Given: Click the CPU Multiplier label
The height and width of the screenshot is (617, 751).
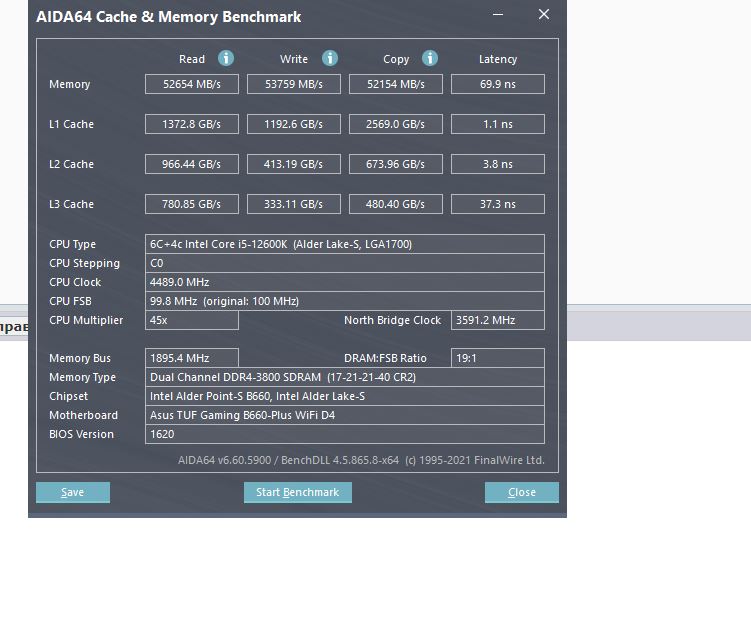Looking at the screenshot, I should pyautogui.click(x=86, y=320).
